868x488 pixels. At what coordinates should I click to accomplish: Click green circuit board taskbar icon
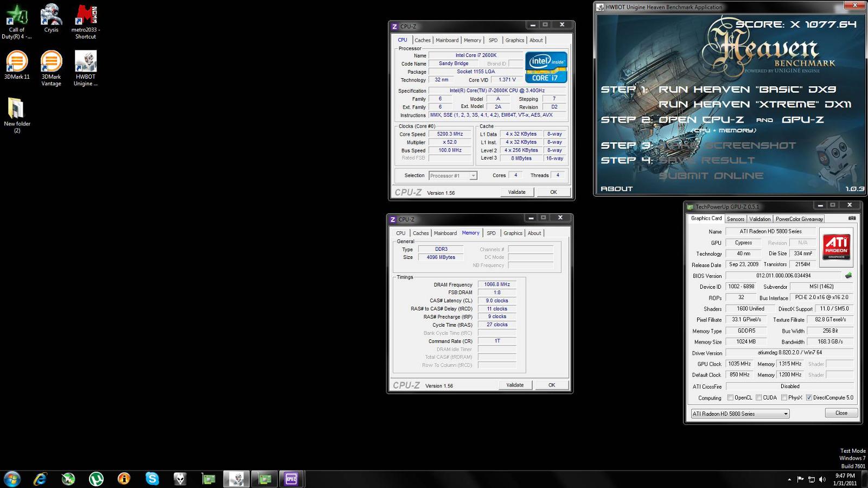coord(208,479)
